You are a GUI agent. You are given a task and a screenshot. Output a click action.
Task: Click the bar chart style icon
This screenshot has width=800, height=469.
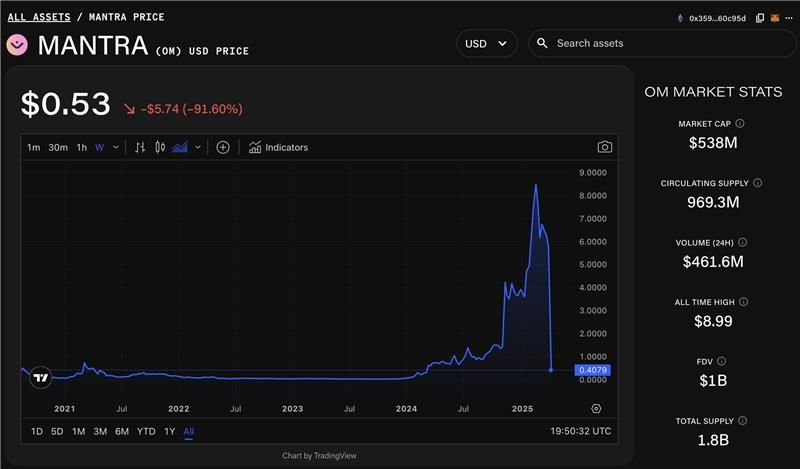(140, 147)
